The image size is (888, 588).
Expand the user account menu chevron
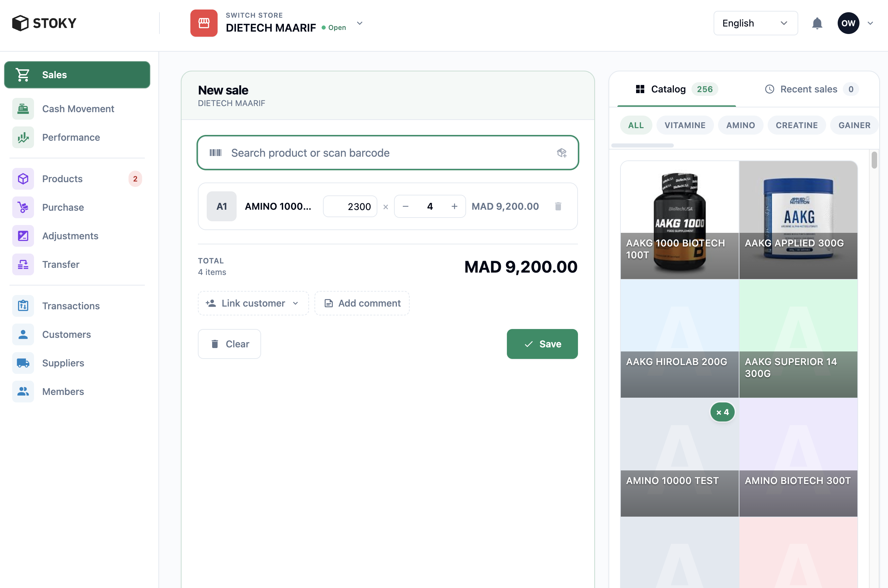pos(870,23)
